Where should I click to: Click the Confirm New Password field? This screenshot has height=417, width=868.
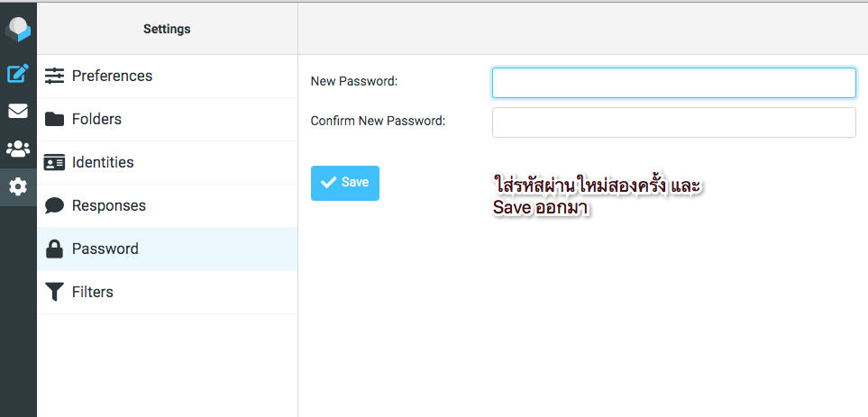coord(673,122)
